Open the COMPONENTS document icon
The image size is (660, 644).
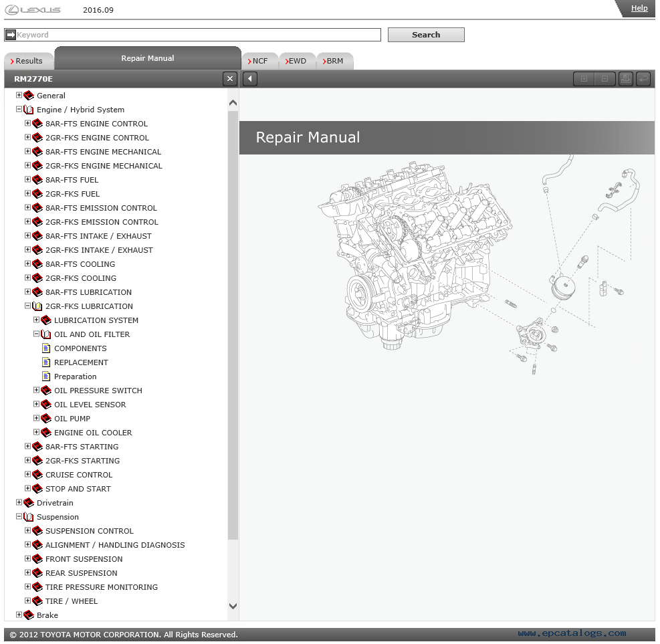tap(46, 348)
